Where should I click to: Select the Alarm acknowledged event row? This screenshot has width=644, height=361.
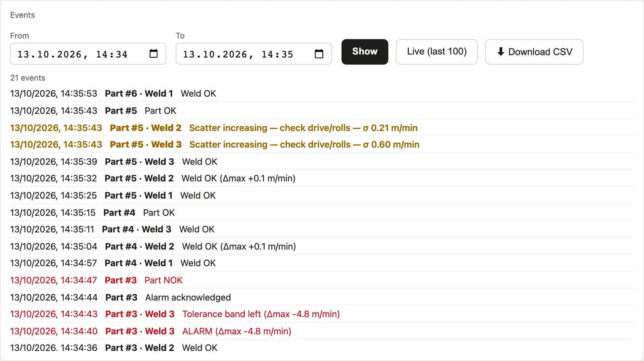click(322, 297)
